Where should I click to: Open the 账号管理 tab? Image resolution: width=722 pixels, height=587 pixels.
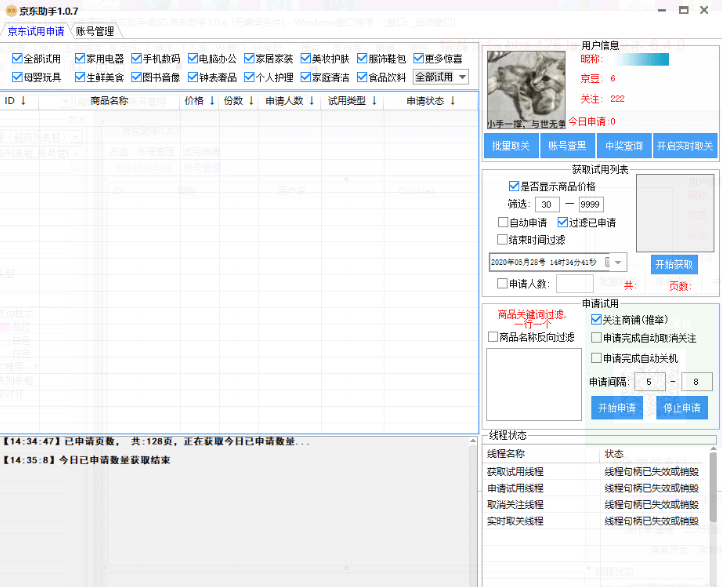[x=95, y=31]
